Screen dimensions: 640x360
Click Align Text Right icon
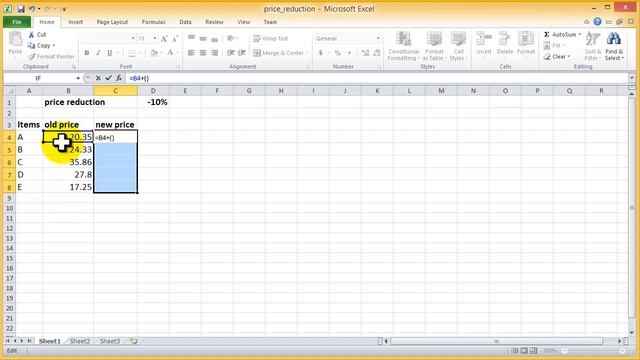click(214, 53)
